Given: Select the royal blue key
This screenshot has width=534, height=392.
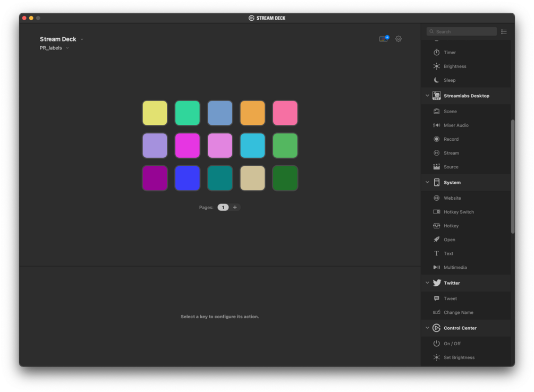Looking at the screenshot, I should [x=188, y=178].
